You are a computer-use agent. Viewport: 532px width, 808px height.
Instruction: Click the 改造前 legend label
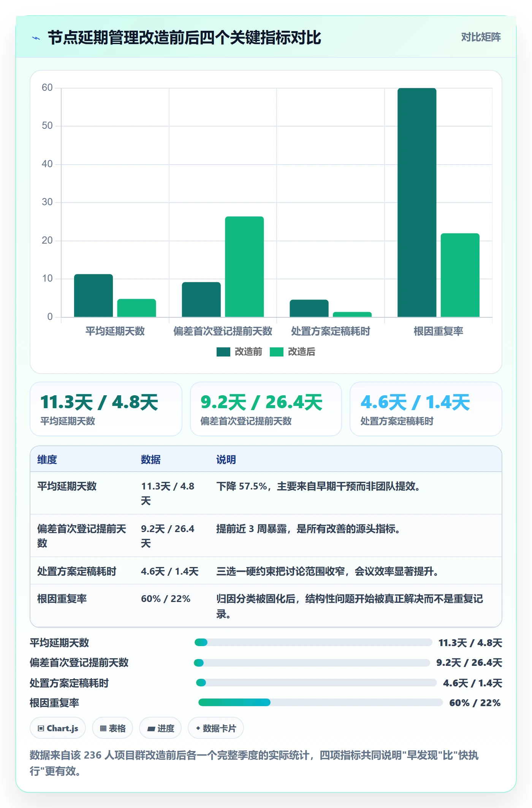[x=249, y=352]
